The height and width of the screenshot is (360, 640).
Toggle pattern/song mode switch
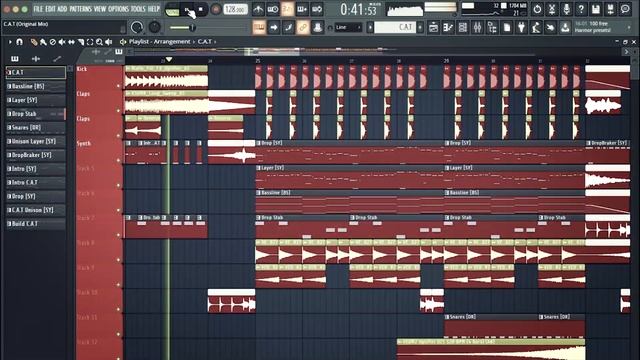[172, 10]
